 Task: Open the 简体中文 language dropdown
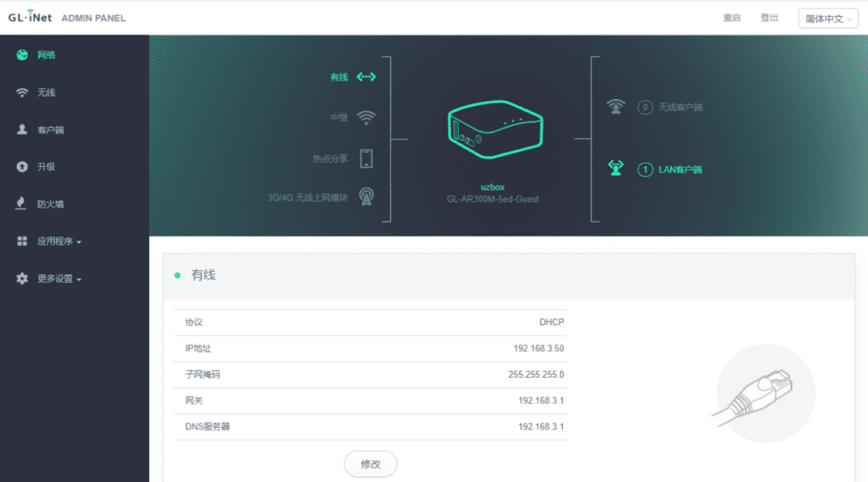[x=828, y=19]
